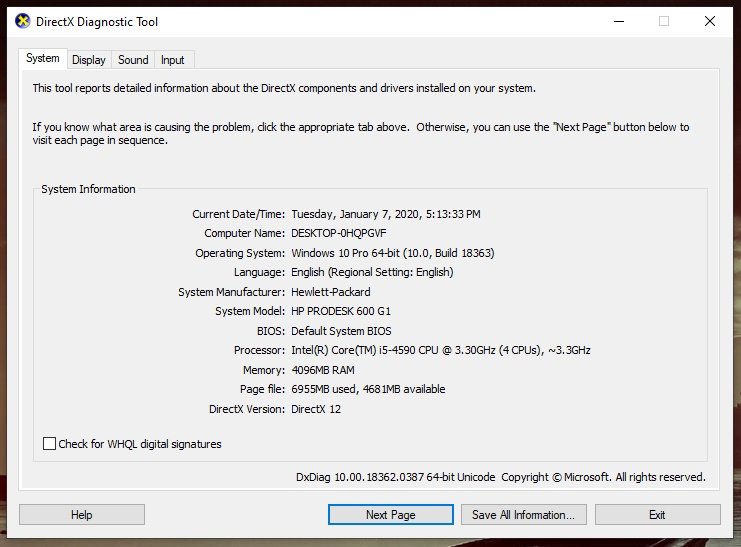Click the 'System Model:' label

click(x=250, y=311)
